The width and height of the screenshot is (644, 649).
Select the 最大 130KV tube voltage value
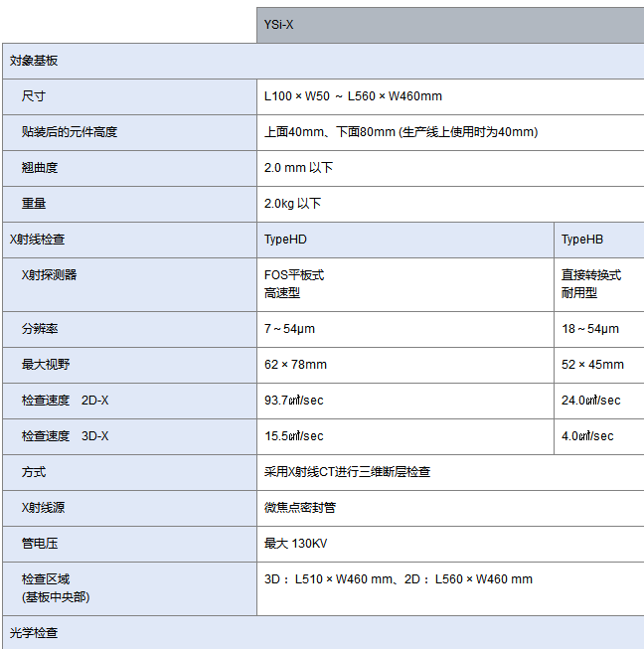[x=296, y=544]
